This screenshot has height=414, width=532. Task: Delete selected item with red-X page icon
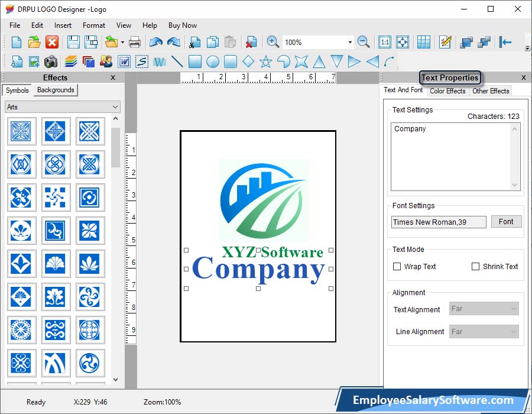click(x=251, y=43)
